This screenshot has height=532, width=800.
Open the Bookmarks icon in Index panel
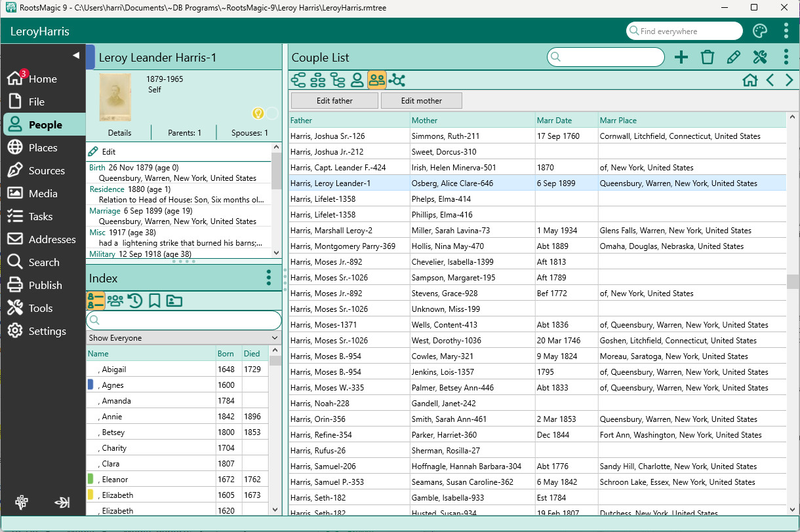[x=155, y=301]
